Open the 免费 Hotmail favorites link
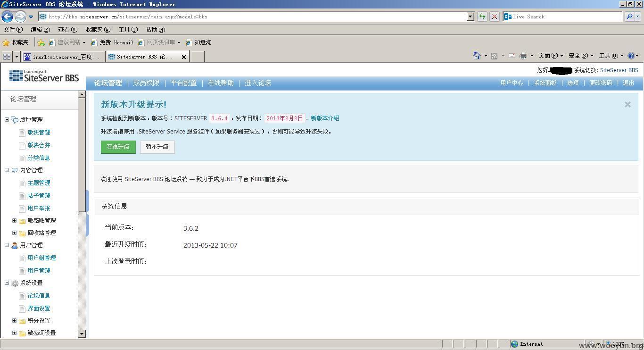 [112, 42]
